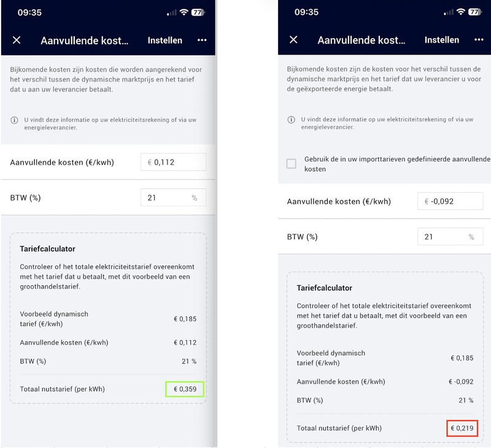Edit the BTW percentage field on left screen

pyautogui.click(x=173, y=198)
